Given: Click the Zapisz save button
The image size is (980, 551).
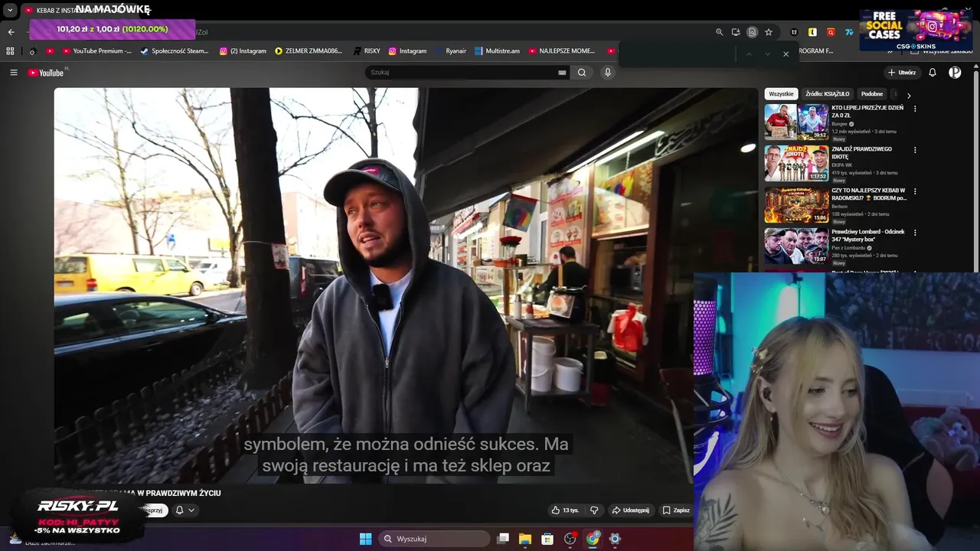Looking at the screenshot, I should pyautogui.click(x=676, y=510).
